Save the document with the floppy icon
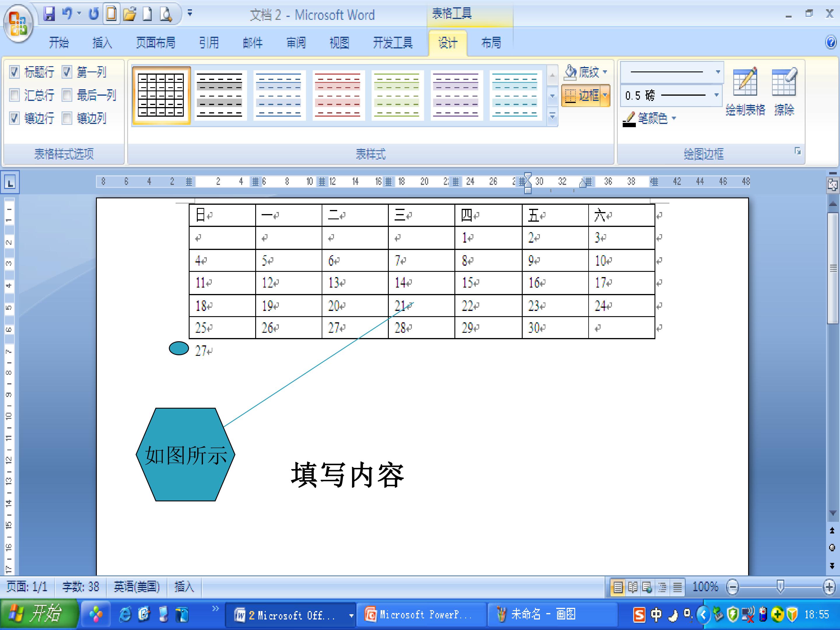The width and height of the screenshot is (840, 630). (x=49, y=14)
